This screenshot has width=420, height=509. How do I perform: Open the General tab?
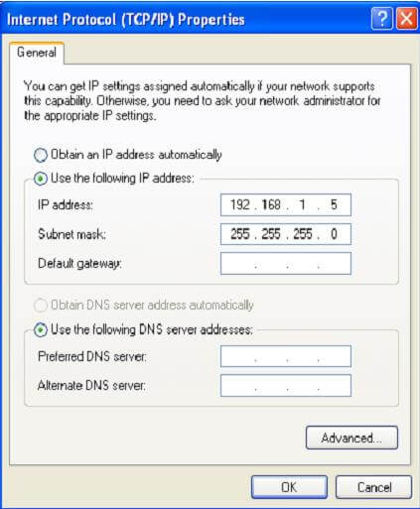tap(37, 53)
